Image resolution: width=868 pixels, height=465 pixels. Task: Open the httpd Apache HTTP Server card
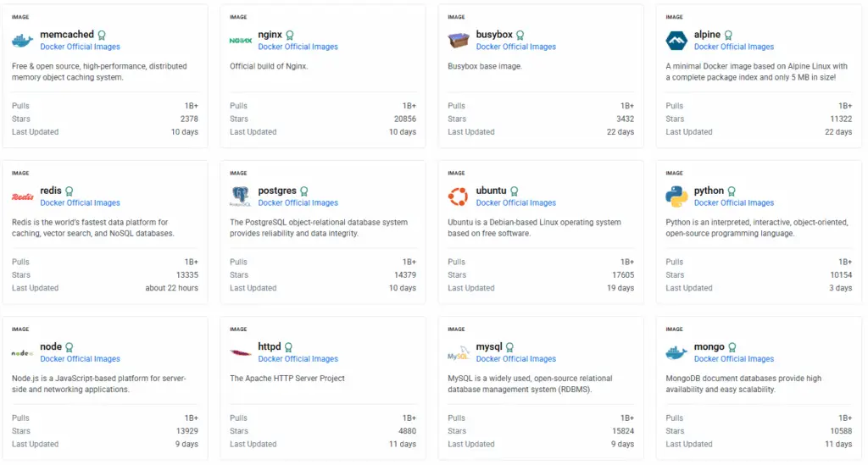point(323,388)
